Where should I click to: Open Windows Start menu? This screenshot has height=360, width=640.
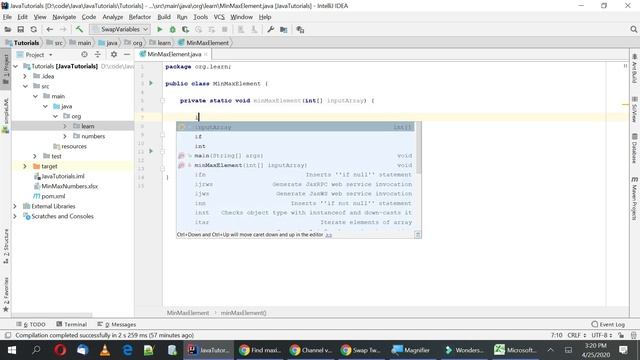11,350
